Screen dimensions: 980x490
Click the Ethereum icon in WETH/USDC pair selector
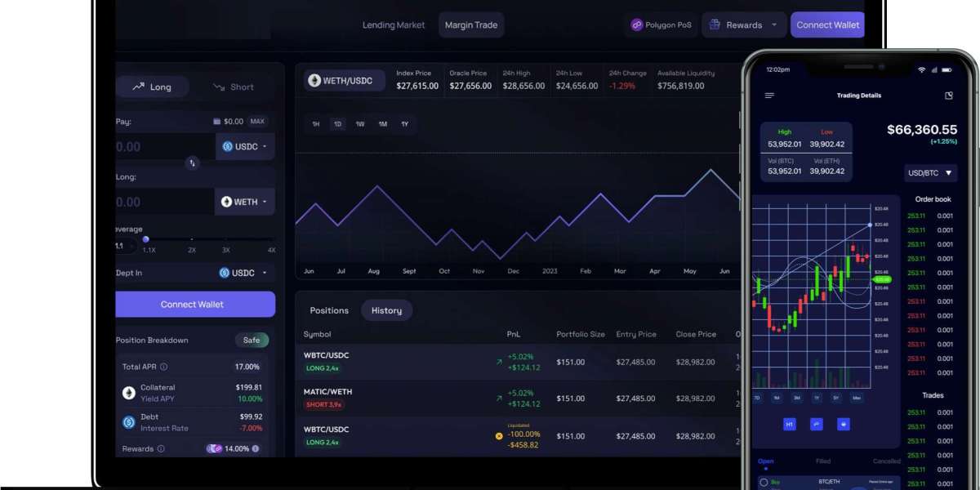314,80
